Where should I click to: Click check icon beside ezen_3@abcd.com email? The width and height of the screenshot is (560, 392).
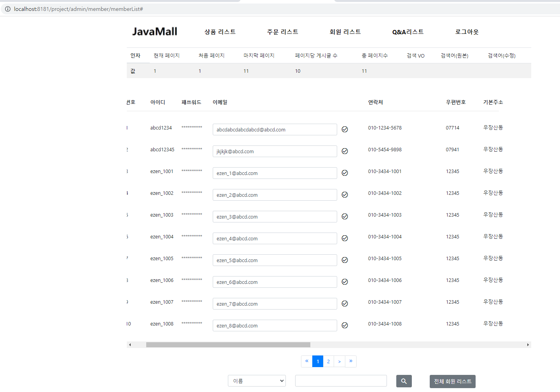(345, 217)
